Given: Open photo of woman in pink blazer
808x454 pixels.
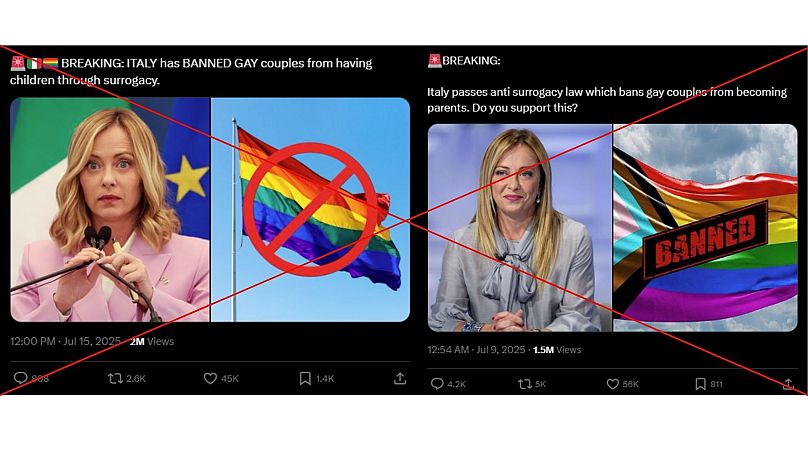Looking at the screenshot, I should point(110,210).
